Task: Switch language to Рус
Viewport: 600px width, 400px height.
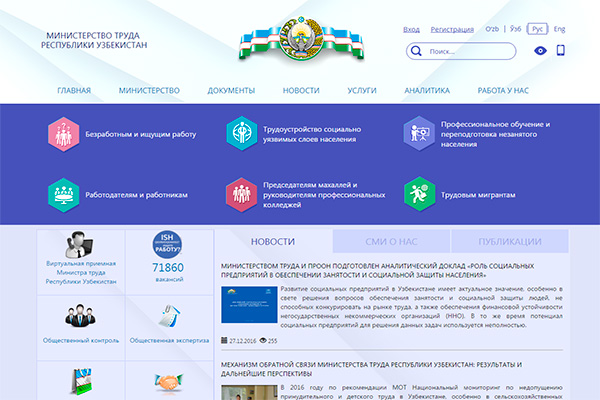Action: pos(539,29)
